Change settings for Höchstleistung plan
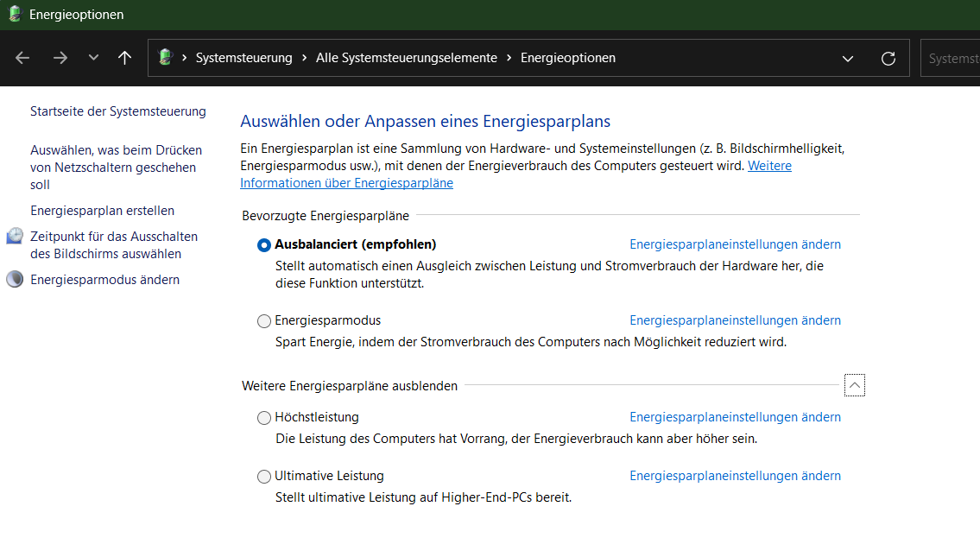The image size is (980, 557). click(735, 417)
